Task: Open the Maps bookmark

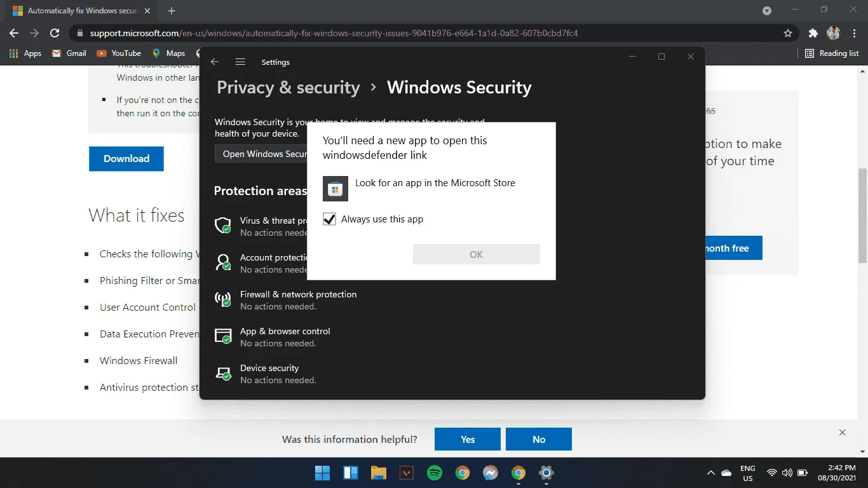Action: click(x=168, y=53)
